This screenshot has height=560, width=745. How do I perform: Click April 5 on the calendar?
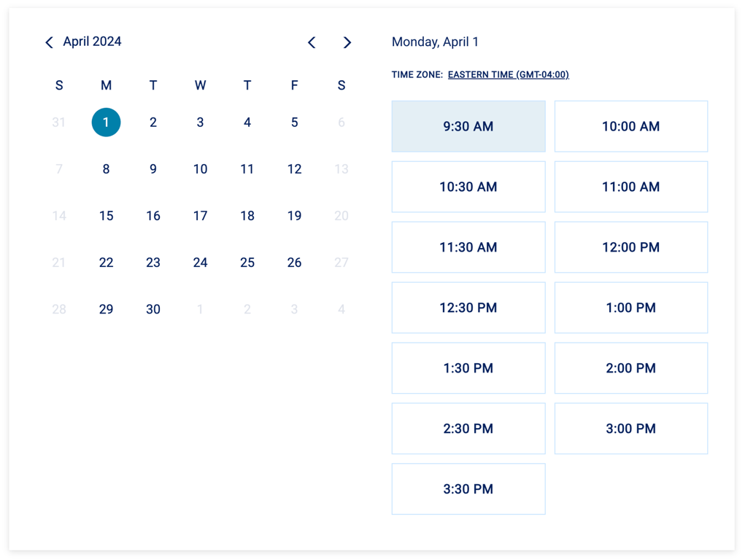pos(294,122)
